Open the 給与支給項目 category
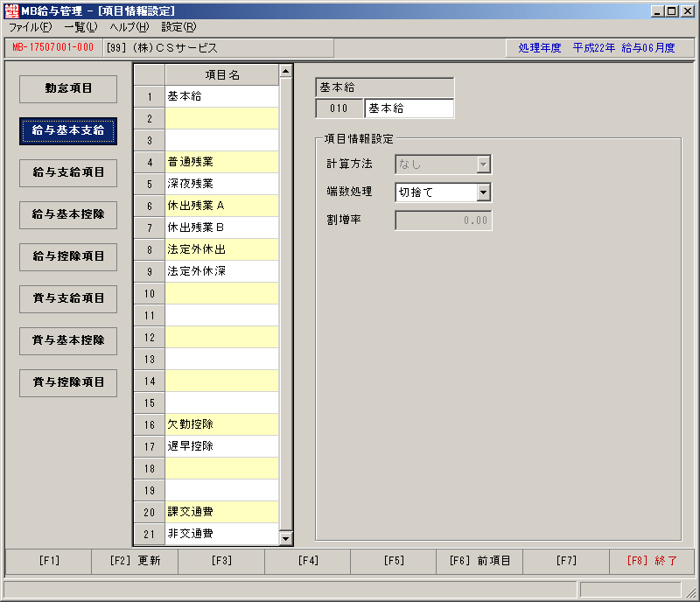The width and height of the screenshot is (700, 602). pos(68,173)
